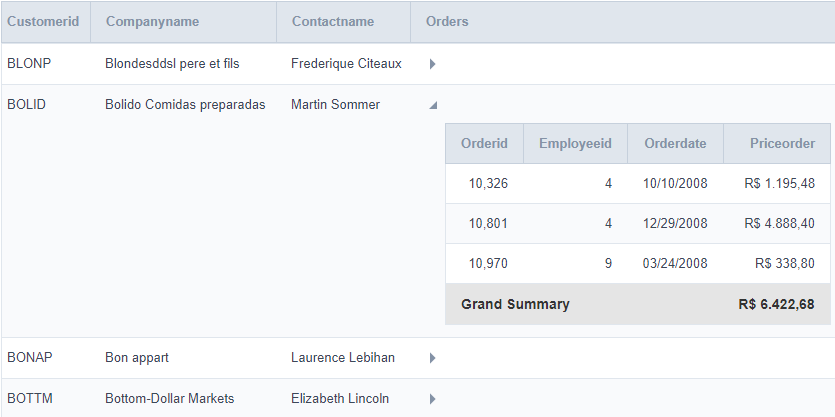Click the Contactname column header

pos(335,21)
